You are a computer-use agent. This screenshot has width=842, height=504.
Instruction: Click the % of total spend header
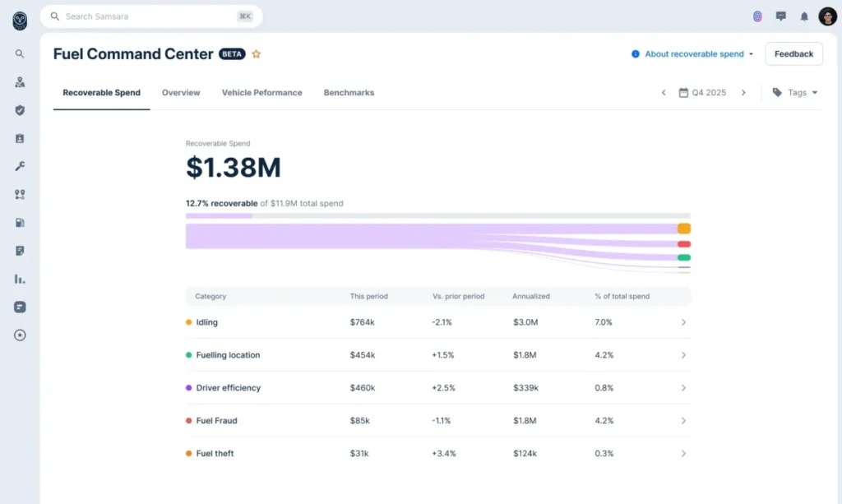pos(622,296)
